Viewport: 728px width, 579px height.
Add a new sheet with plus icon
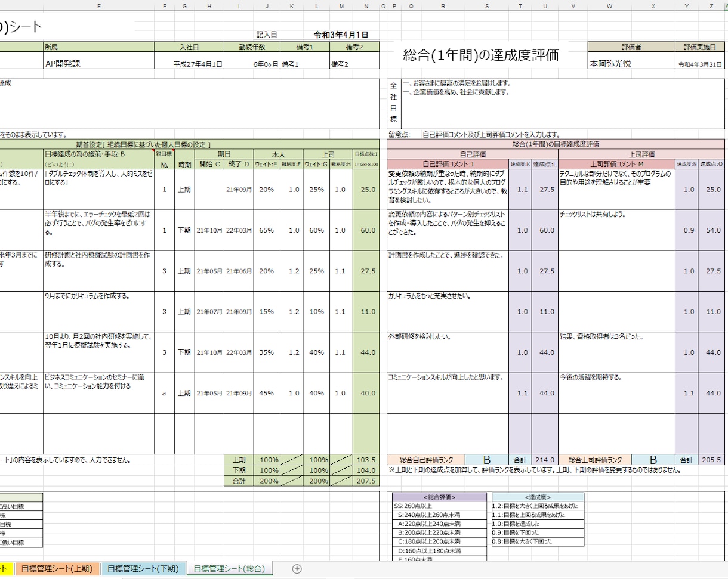(297, 568)
